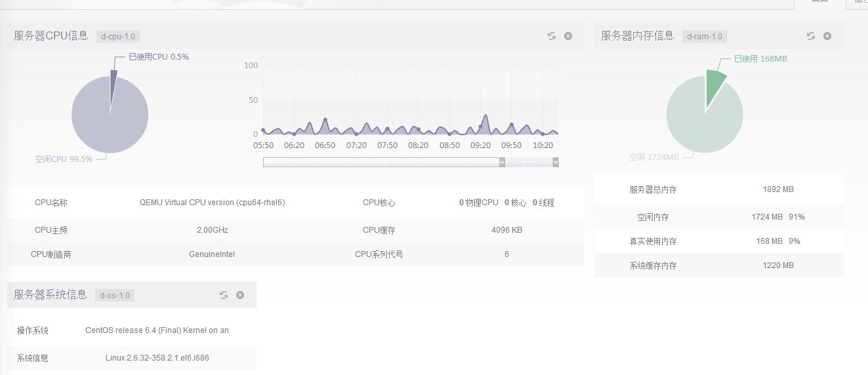Click the d-os-1.0 version tag
Image resolution: width=868 pixels, height=375 pixels.
point(116,296)
